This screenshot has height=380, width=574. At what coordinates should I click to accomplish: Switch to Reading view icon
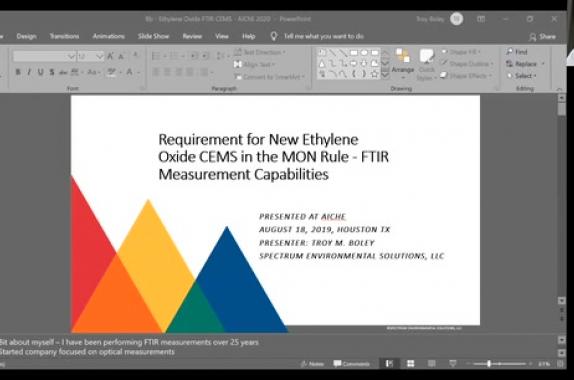(x=432, y=364)
